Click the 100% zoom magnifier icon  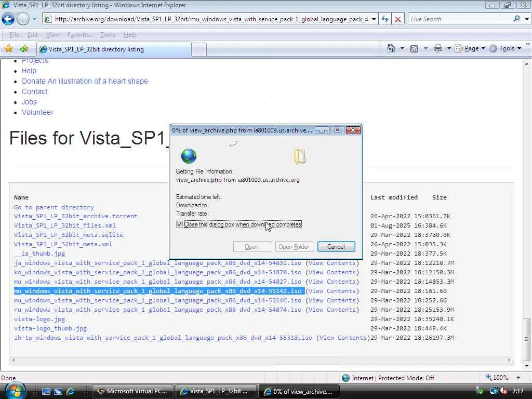click(489, 377)
